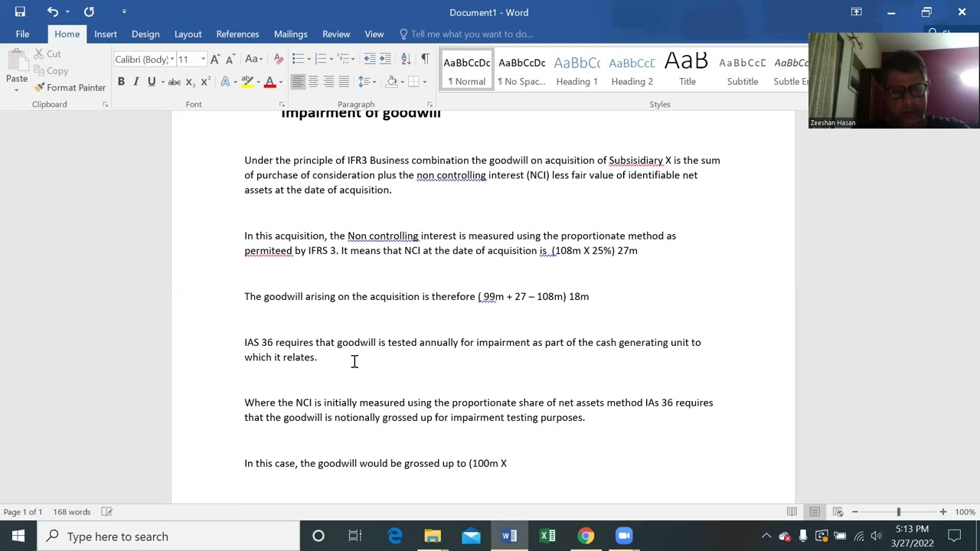
Task: Open font color dropdown arrow
Action: point(280,82)
